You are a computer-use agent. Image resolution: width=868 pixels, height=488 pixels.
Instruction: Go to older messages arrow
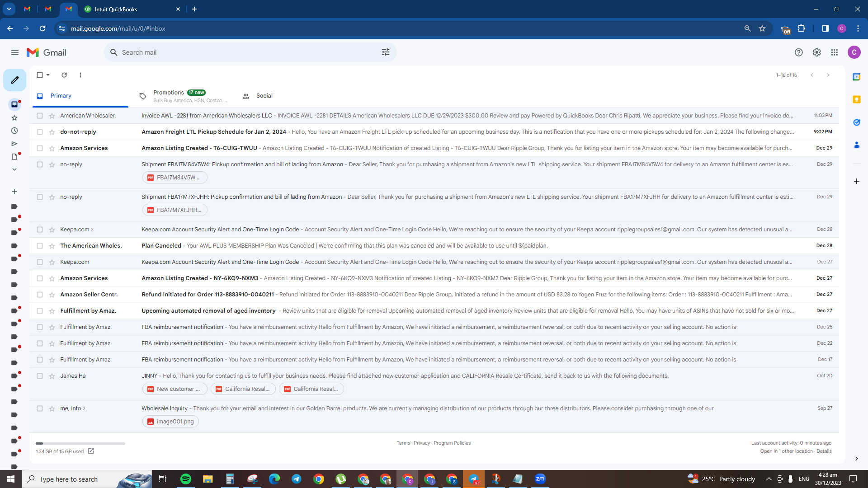pyautogui.click(x=828, y=75)
